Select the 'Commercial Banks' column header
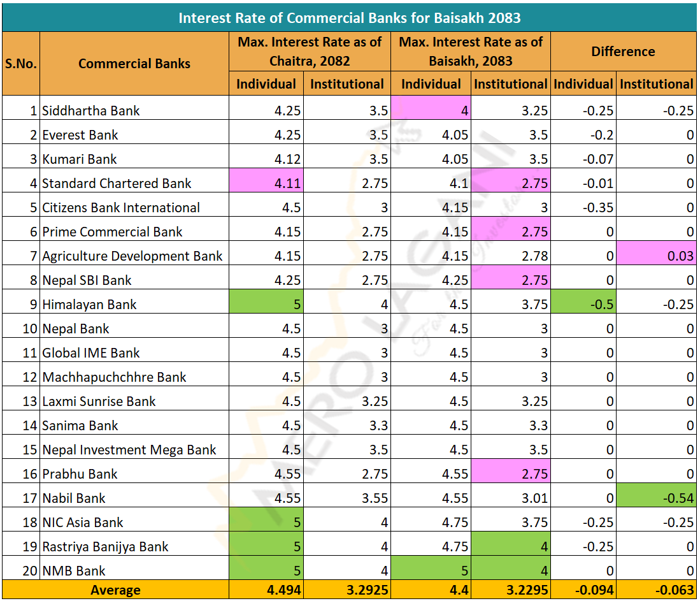This screenshot has width=700, height=601. click(134, 63)
